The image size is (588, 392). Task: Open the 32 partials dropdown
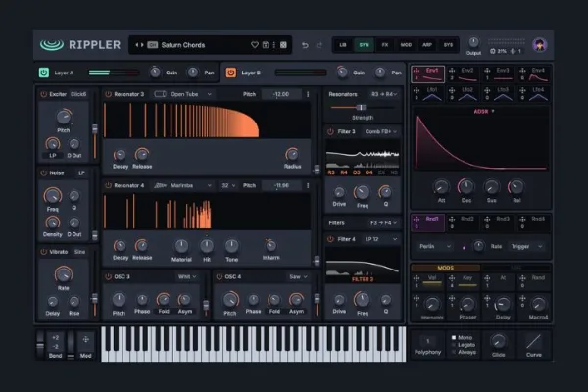(x=228, y=185)
